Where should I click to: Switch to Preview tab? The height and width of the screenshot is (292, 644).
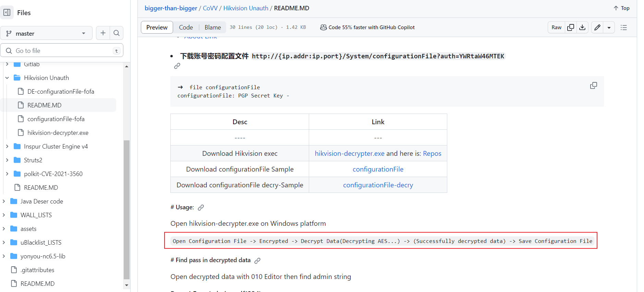[157, 27]
